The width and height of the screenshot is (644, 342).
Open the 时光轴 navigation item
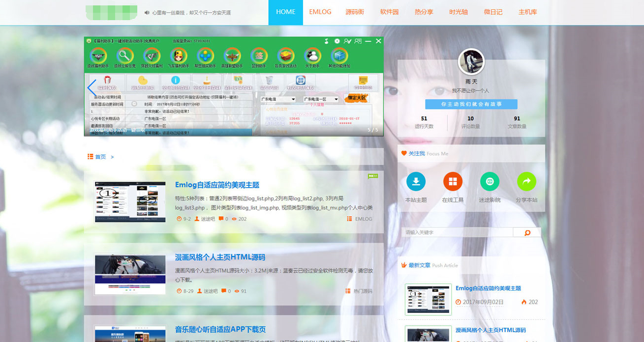click(x=459, y=12)
